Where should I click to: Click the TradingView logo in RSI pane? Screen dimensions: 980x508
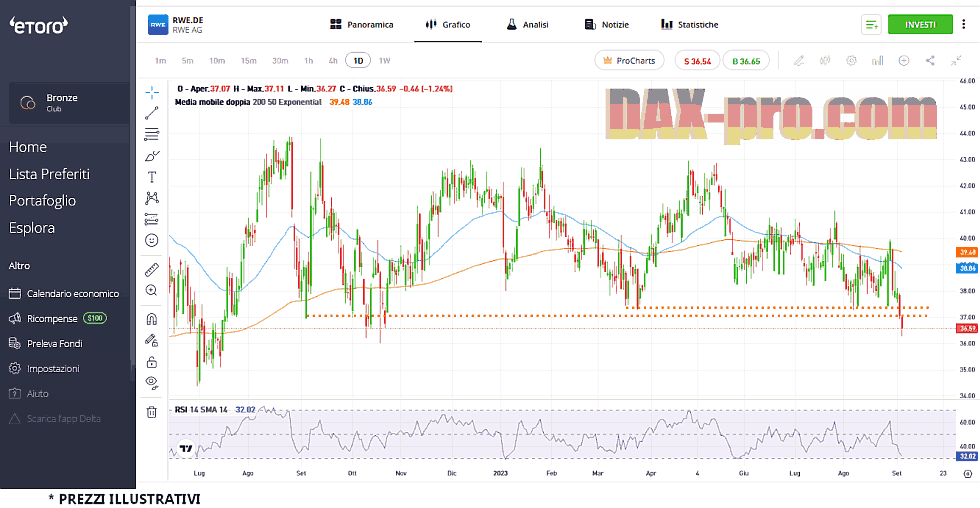point(186,448)
